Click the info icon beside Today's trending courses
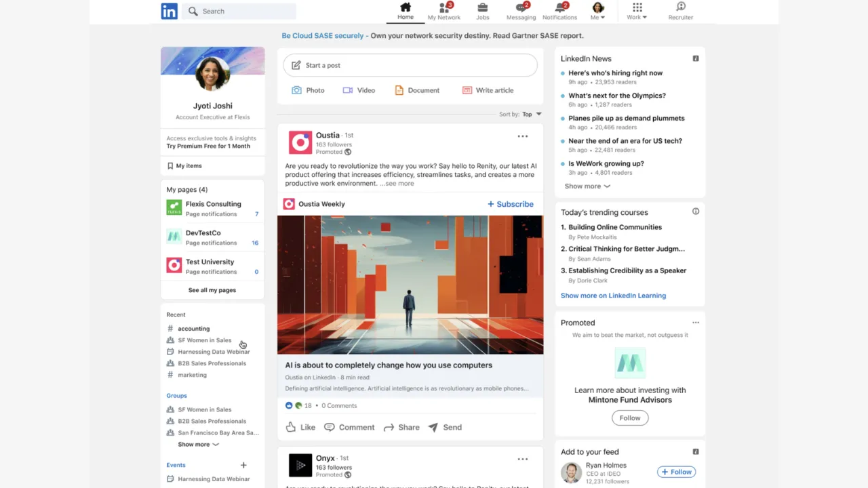This screenshot has width=868, height=488. (696, 211)
